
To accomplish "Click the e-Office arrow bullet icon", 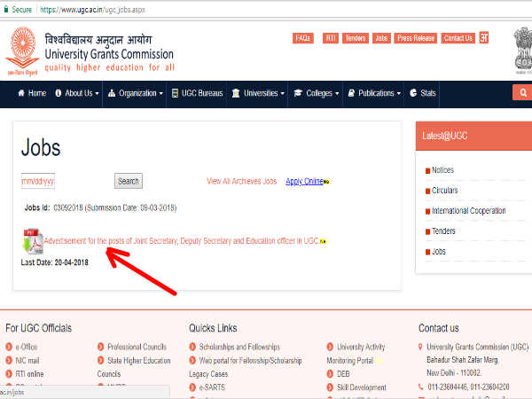I will point(9,347).
